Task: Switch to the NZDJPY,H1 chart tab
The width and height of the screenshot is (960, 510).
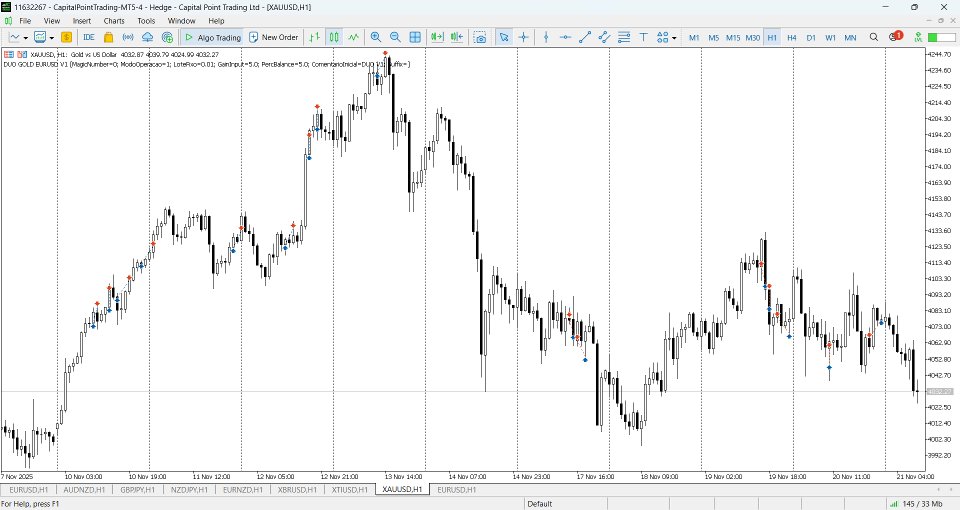Action: coord(189,490)
